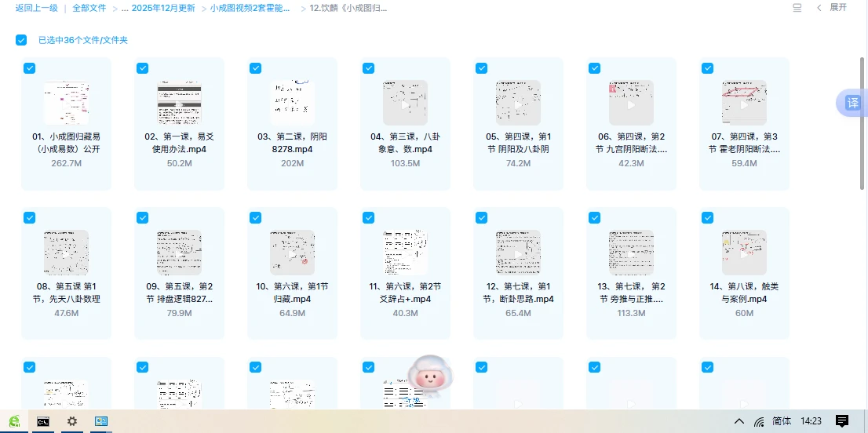Screen dimensions: 868x433
Task: Click the vertical scrollbar of file list
Action: pos(862,123)
